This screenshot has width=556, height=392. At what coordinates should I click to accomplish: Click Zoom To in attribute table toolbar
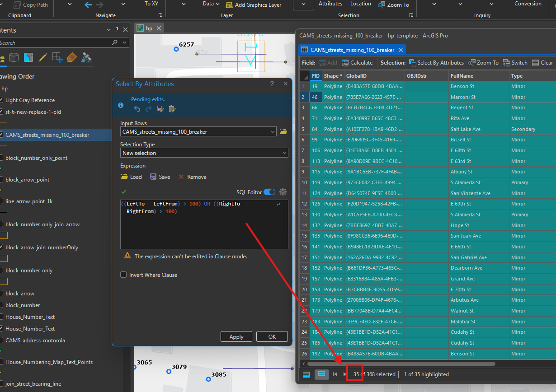(483, 63)
